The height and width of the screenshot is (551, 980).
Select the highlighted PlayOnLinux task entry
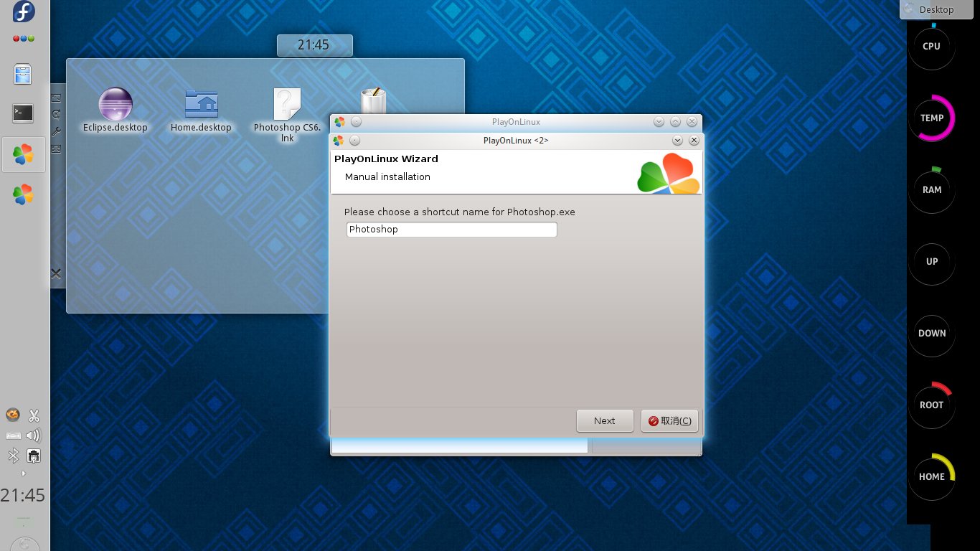tap(23, 154)
